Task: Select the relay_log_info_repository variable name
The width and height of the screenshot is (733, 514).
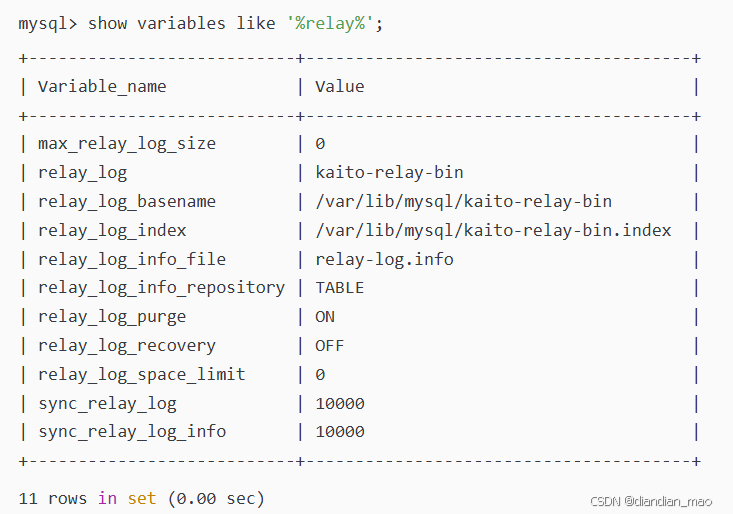Action: (x=161, y=288)
